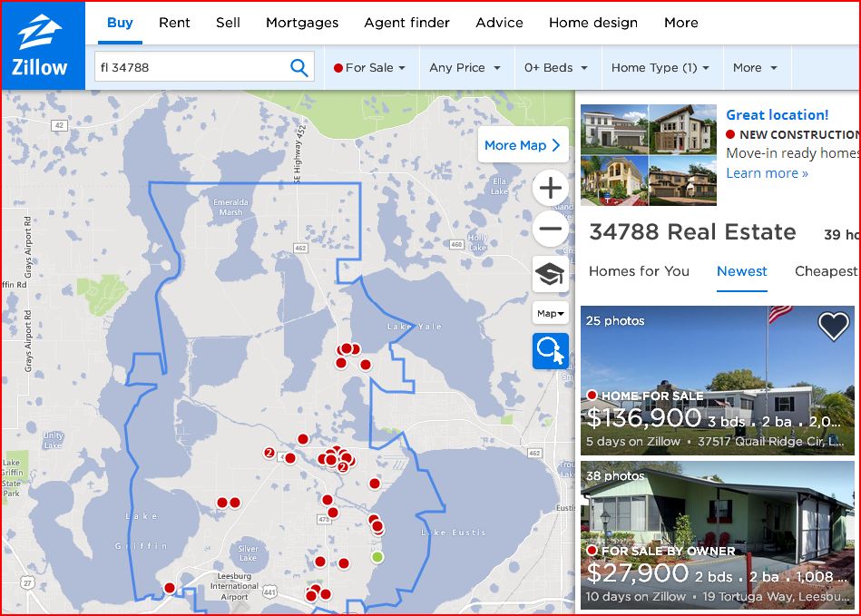
Task: Click the Learn more link
Action: pyautogui.click(x=767, y=173)
